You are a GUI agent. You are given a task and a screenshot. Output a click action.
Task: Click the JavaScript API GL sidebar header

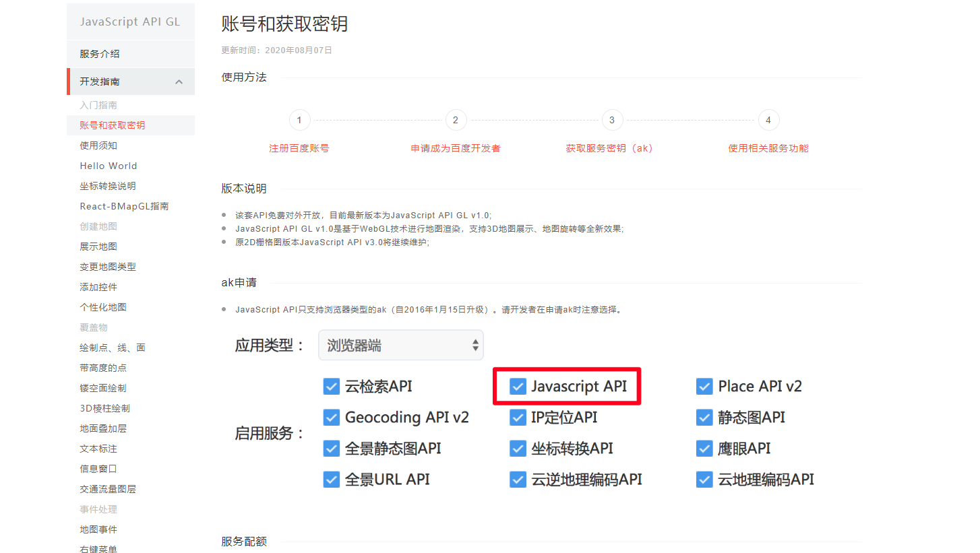(x=130, y=22)
